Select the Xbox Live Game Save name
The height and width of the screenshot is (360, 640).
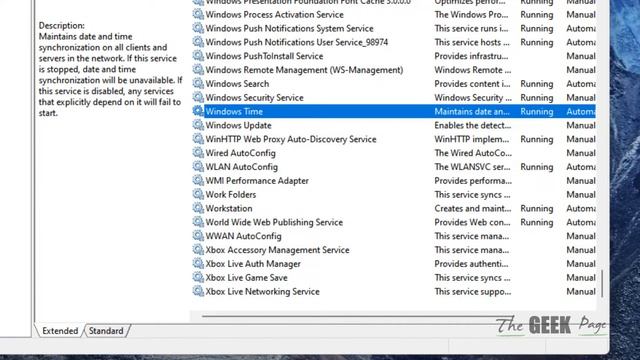tap(246, 278)
